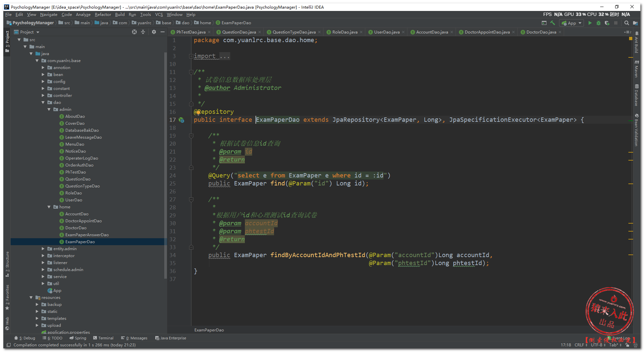Fold the import block on line 3
Image resolution: width=644 pixels, height=352 pixels.
click(x=191, y=56)
